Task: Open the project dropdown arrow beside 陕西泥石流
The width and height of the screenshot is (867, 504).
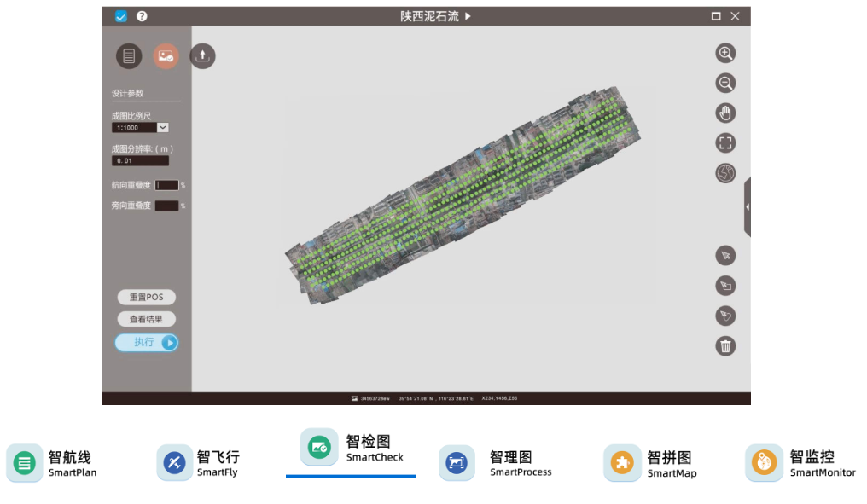Action: click(x=468, y=16)
